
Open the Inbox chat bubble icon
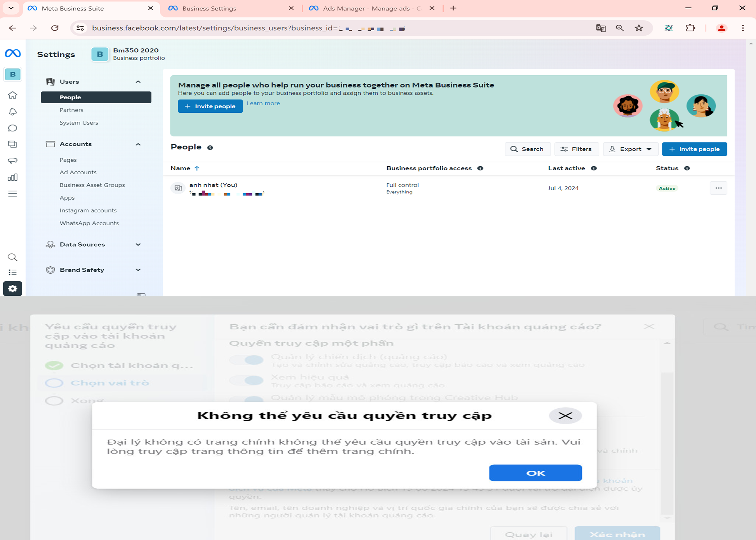[13, 128]
